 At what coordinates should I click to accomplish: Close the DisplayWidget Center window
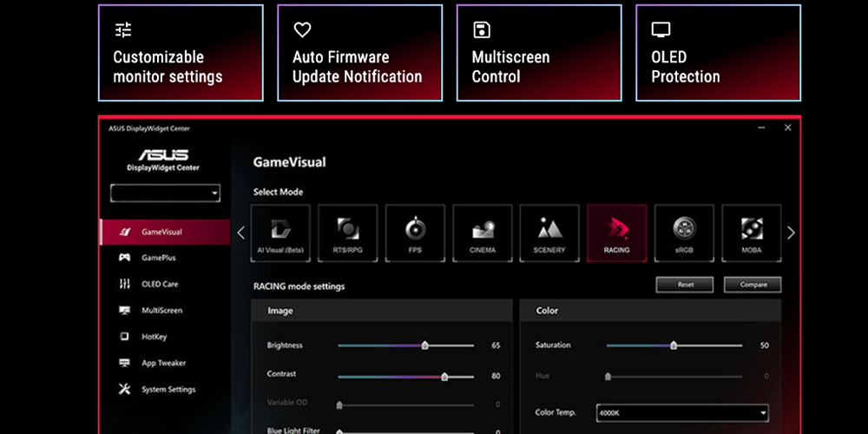pyautogui.click(x=788, y=128)
